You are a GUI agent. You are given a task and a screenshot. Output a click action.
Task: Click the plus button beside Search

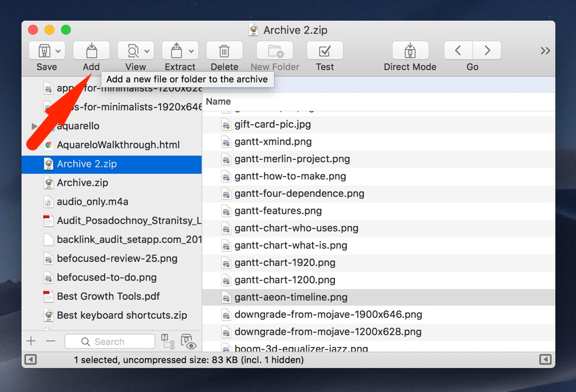click(x=31, y=341)
